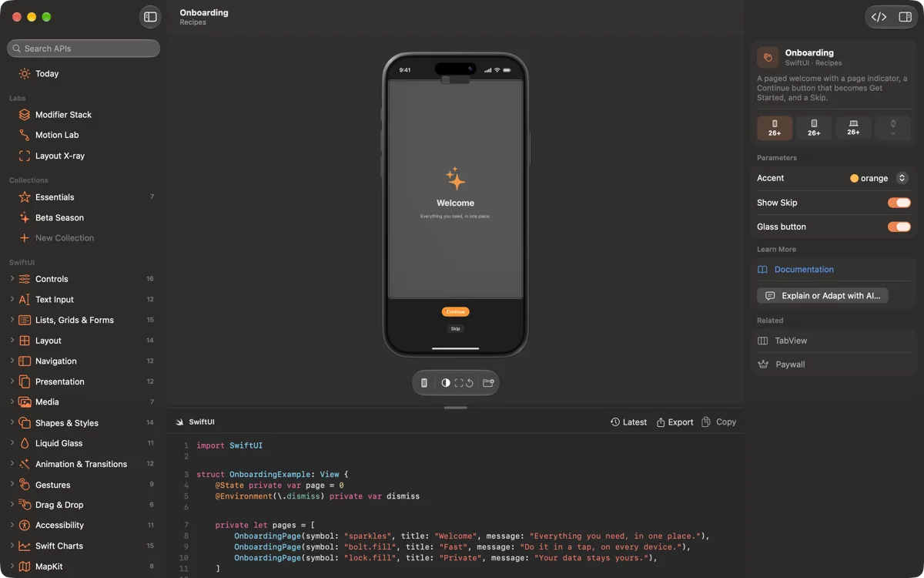Click the Layout category icon
Screen dimensions: 924x578
tap(25, 341)
